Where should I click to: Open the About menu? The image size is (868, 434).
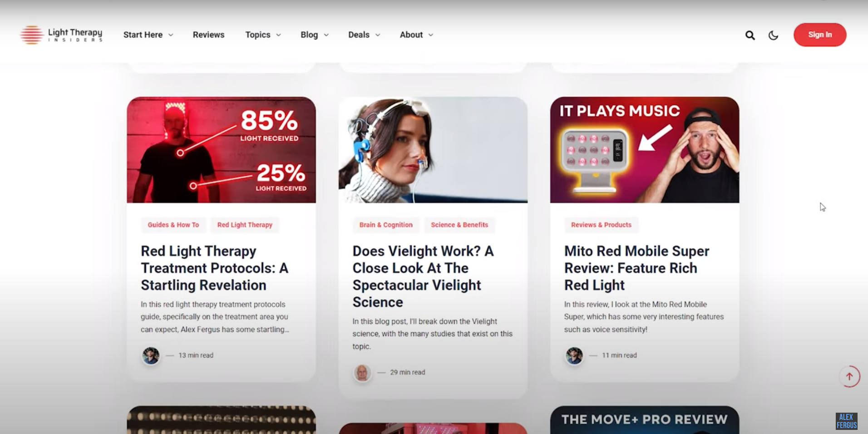point(411,35)
